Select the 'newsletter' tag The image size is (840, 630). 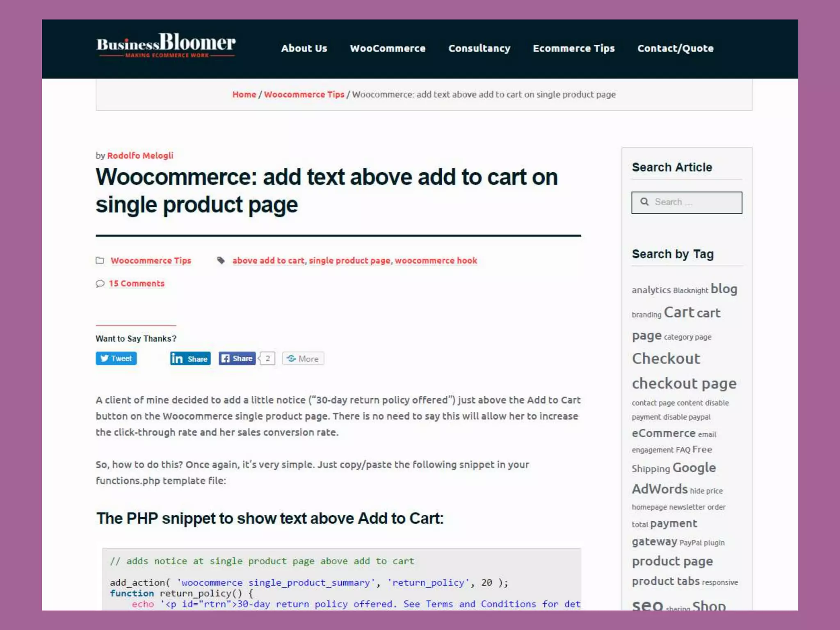pos(687,507)
